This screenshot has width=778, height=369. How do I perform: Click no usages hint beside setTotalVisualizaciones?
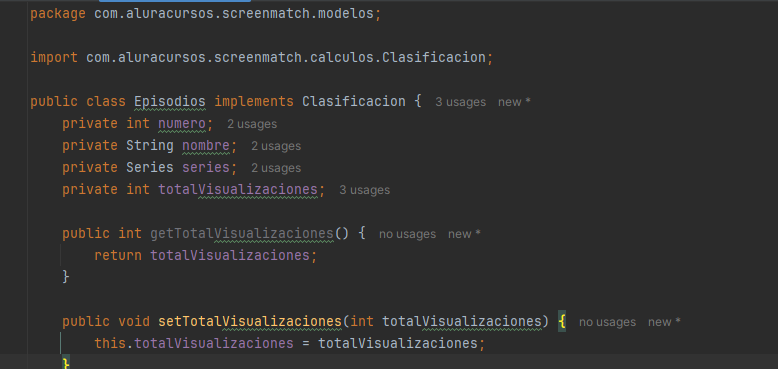[607, 322]
